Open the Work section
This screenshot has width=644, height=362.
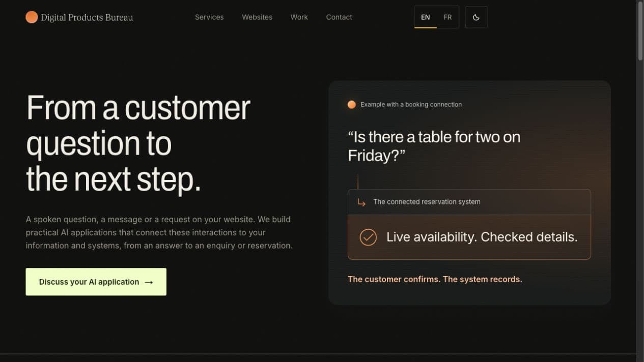click(299, 17)
